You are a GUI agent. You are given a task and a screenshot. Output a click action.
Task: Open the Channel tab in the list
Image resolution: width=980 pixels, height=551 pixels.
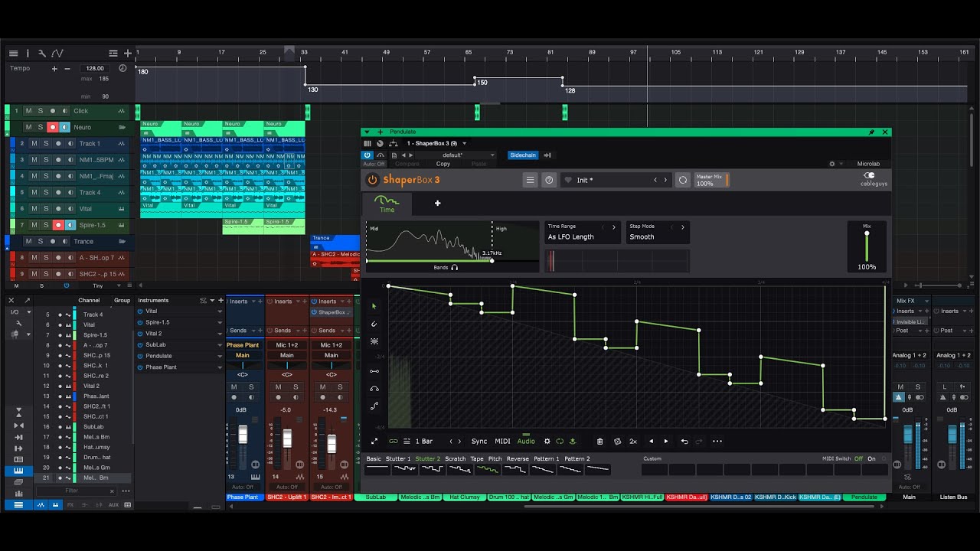[x=89, y=300]
